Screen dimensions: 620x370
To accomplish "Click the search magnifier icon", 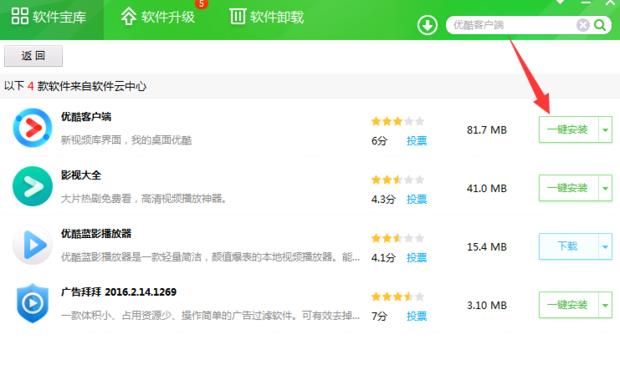I will pos(600,25).
